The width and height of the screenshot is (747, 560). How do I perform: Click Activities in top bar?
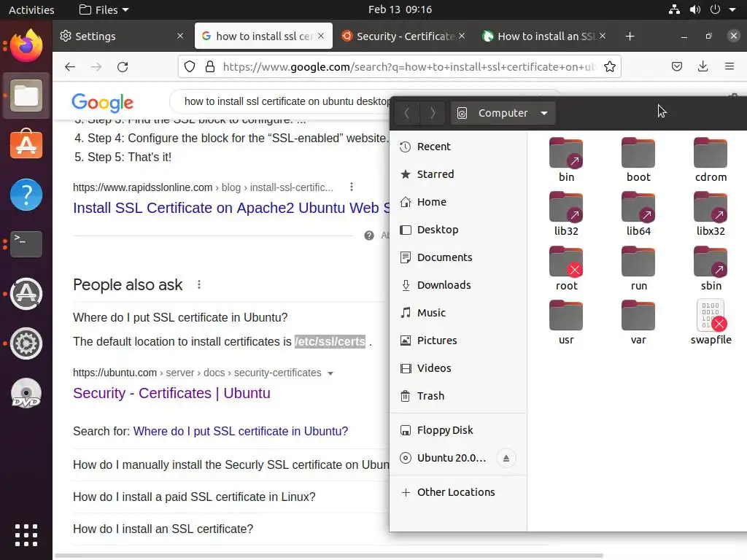coord(31,9)
